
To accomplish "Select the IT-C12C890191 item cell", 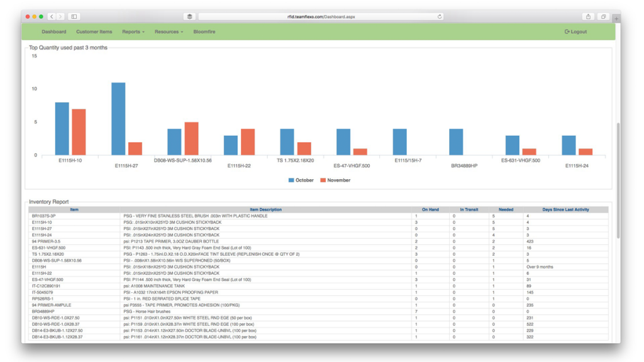I will tap(74, 286).
